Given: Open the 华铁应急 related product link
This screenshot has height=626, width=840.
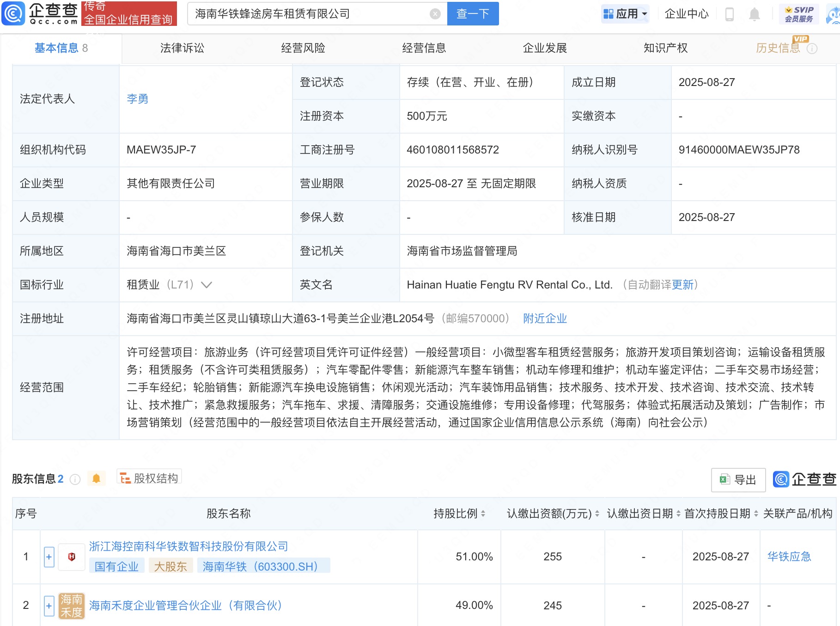Looking at the screenshot, I should click(789, 557).
